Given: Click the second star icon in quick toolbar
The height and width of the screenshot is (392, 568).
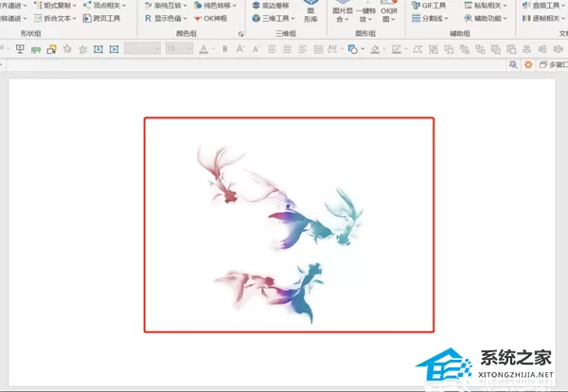Looking at the screenshot, I should [82, 49].
